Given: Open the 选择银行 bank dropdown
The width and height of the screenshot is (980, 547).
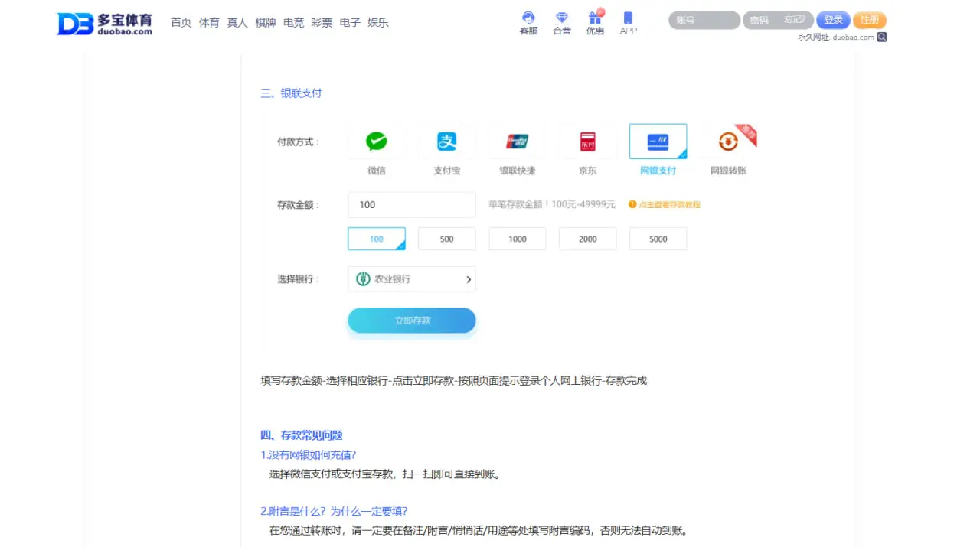Looking at the screenshot, I should tap(412, 279).
